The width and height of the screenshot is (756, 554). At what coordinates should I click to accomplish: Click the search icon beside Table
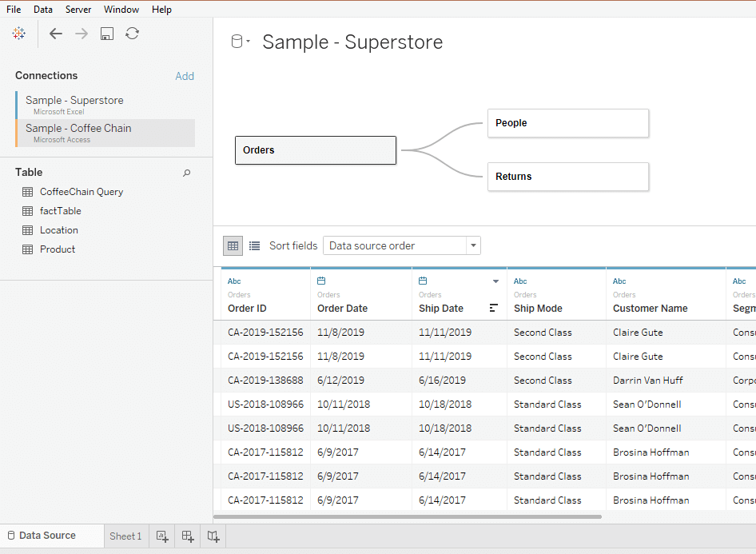tap(187, 173)
